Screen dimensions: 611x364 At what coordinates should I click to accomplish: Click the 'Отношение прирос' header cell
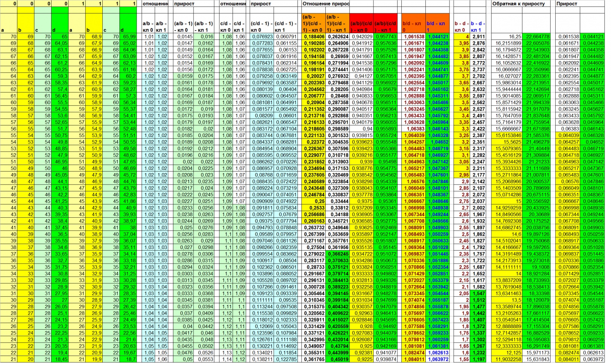325,3
